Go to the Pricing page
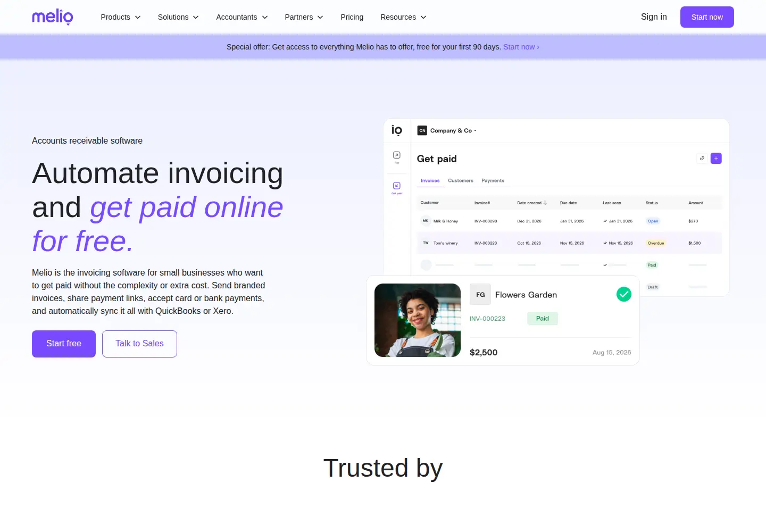The height and width of the screenshot is (532, 766). 352,17
